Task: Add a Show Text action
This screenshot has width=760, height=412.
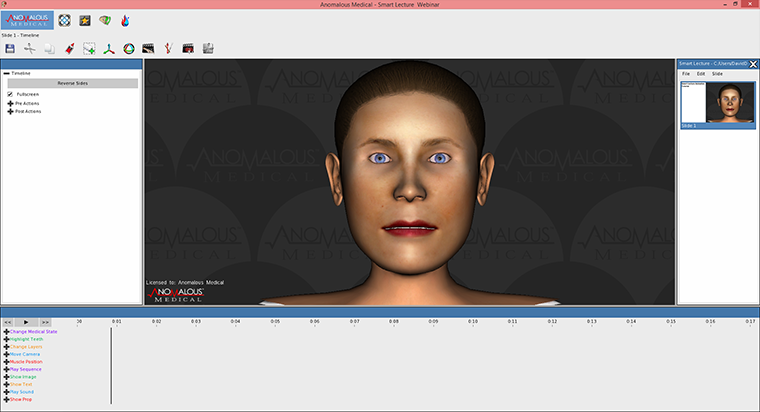Action: pos(6,384)
